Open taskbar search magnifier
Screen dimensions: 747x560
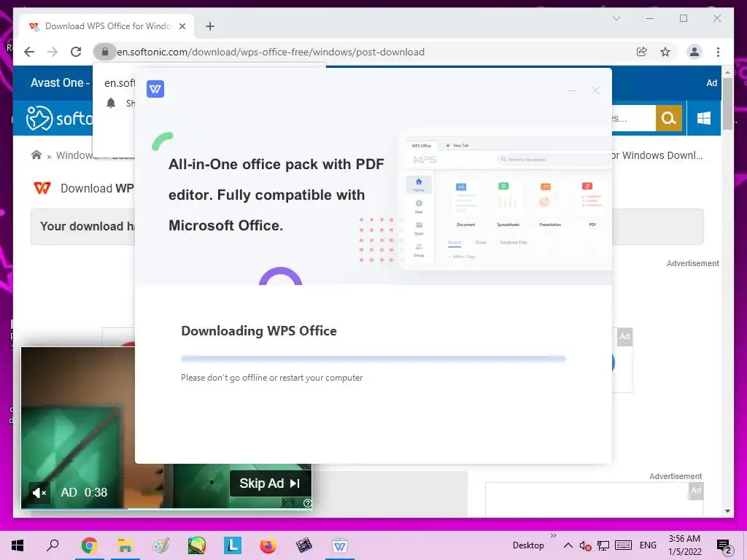point(53,545)
